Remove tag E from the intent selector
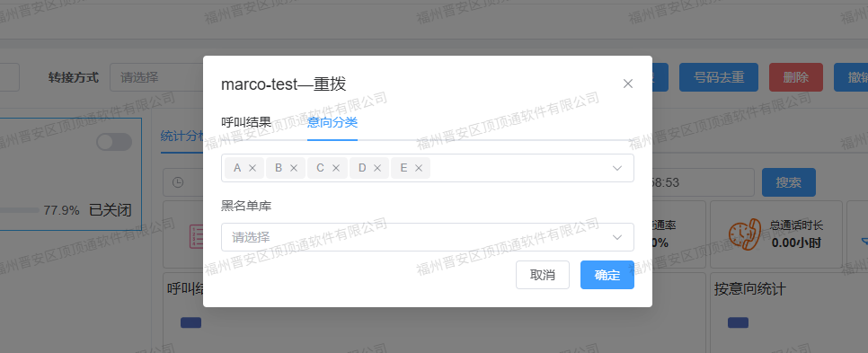 click(x=419, y=168)
